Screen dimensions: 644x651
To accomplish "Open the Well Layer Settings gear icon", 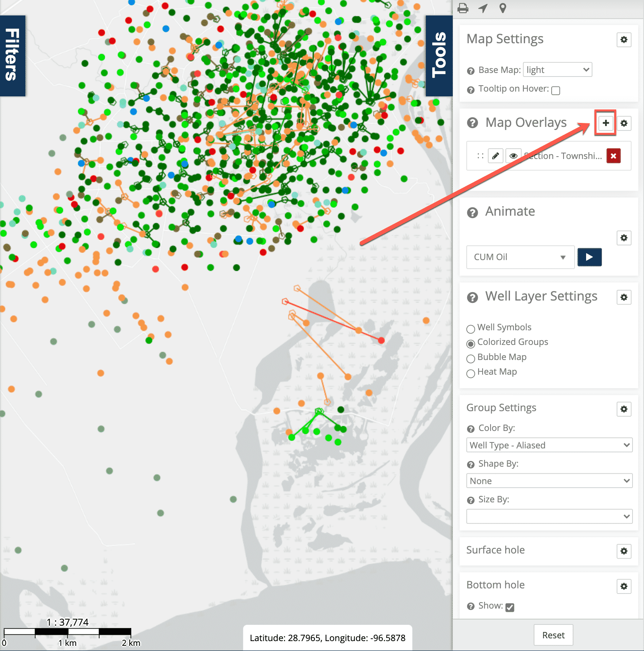I will [624, 297].
